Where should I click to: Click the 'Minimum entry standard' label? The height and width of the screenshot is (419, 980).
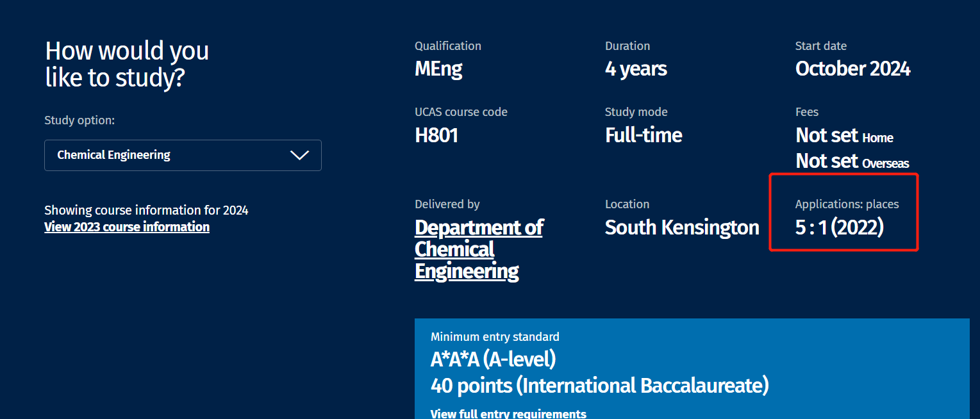click(495, 336)
